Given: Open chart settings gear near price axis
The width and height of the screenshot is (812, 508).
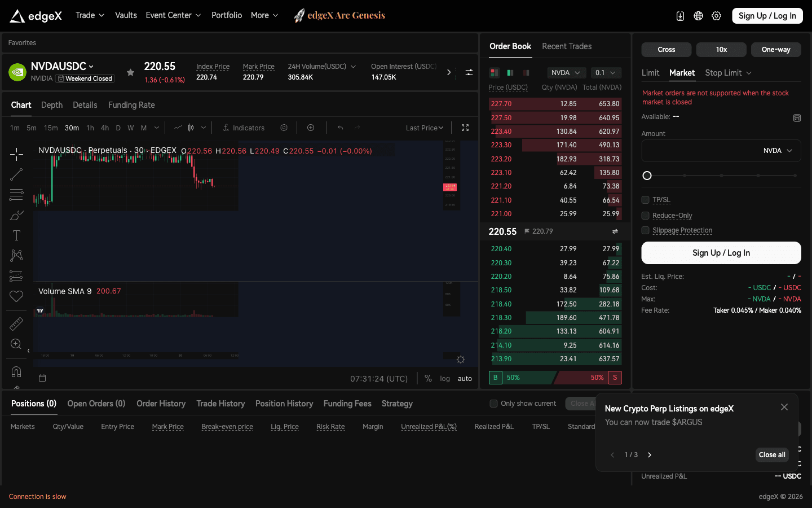Looking at the screenshot, I should [461, 360].
